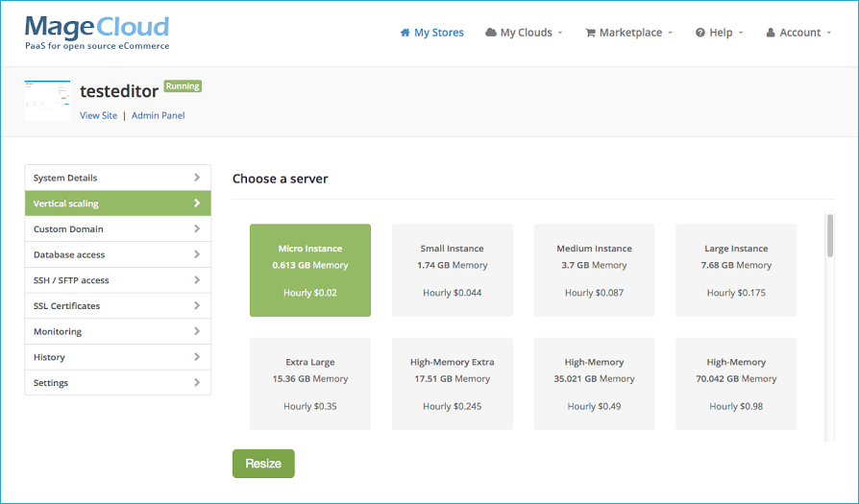Open the Help menu
Image resolution: width=859 pixels, height=504 pixels.
[720, 33]
